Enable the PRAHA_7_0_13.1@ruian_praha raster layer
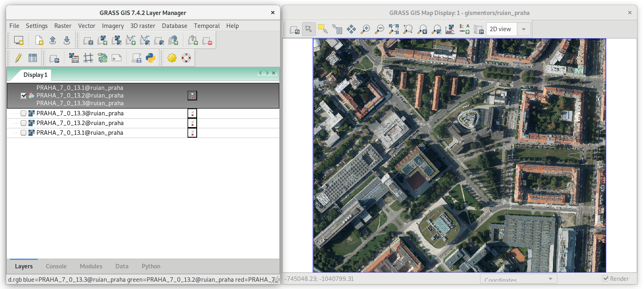The image size is (644, 289). click(23, 133)
